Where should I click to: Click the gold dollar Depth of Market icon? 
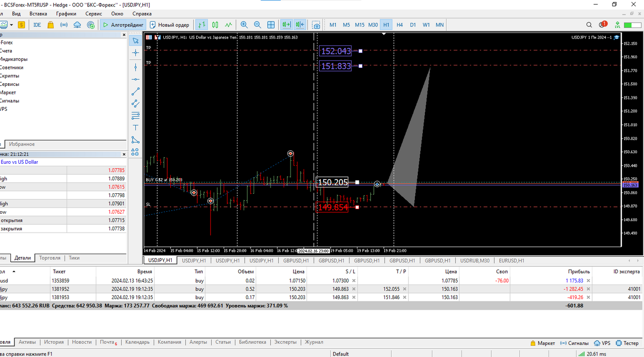point(21,24)
